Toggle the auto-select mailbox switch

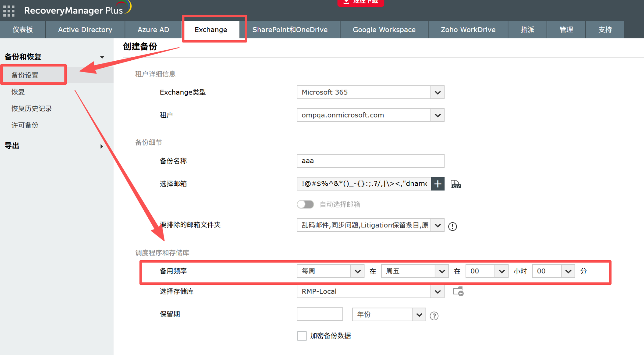[x=305, y=204]
